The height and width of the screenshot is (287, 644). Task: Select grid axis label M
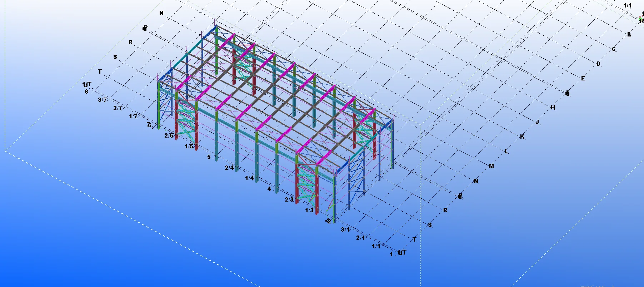coord(491,166)
